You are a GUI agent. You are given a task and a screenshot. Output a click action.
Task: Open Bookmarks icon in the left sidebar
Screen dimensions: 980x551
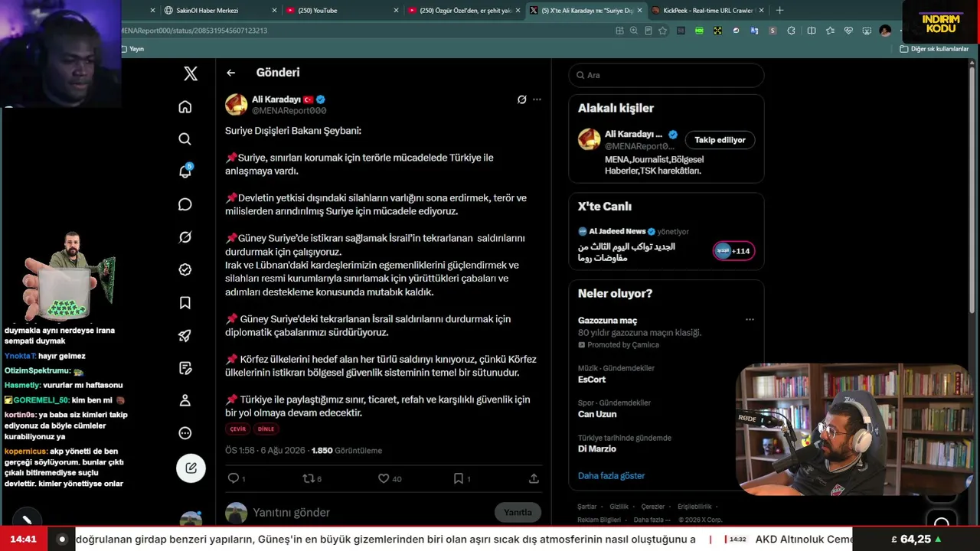click(x=185, y=302)
